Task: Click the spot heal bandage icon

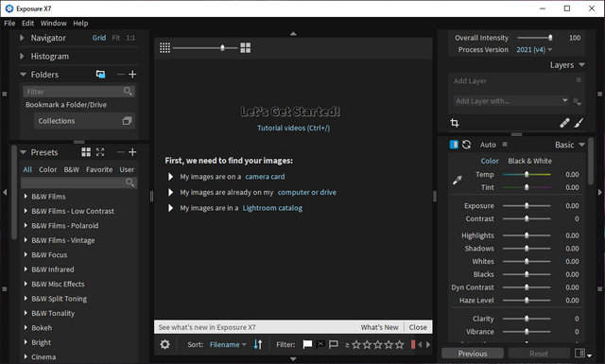Action: (x=564, y=123)
